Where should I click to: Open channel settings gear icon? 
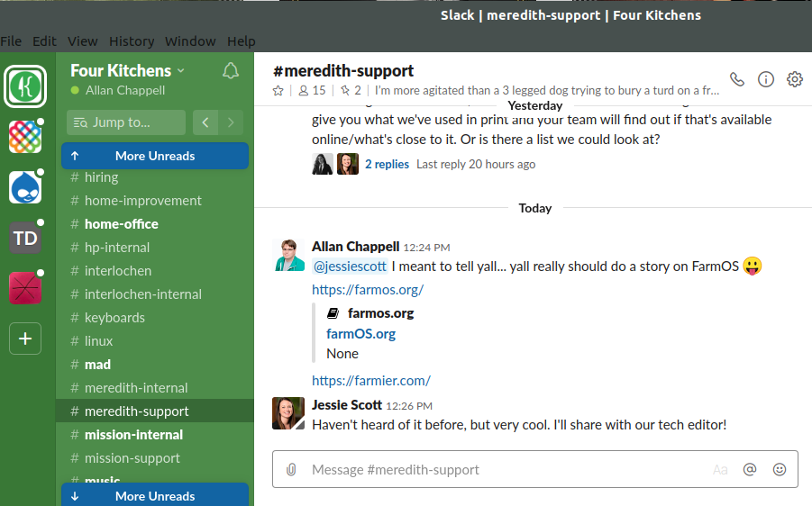point(794,79)
